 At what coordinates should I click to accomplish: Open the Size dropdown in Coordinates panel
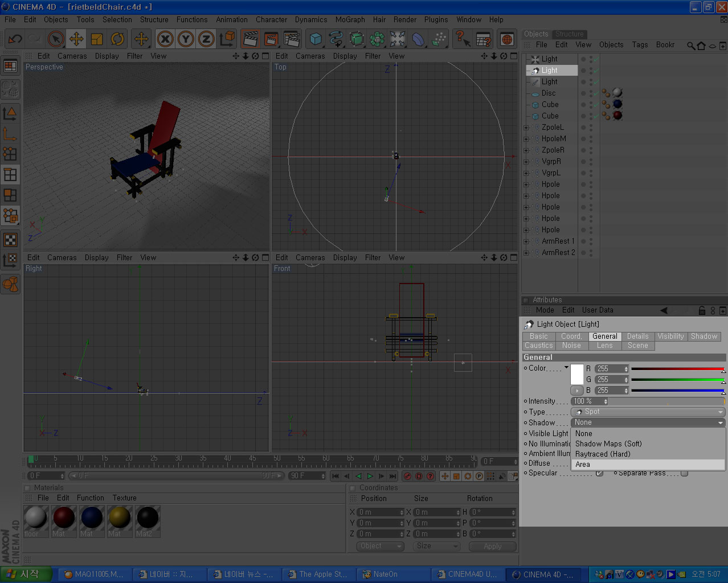pos(436,546)
